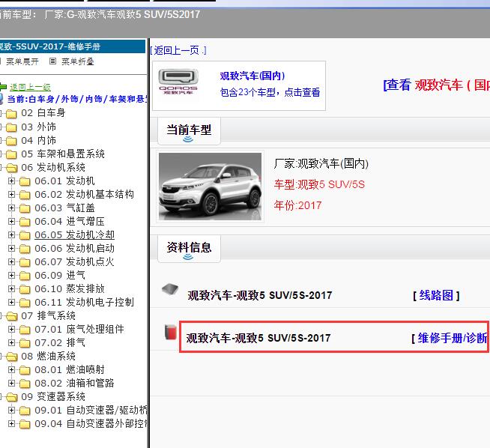Image resolution: width=490 pixels, height=448 pixels.
Task: Expand the 06.11 发动机电子控制 node
Action: 11,302
